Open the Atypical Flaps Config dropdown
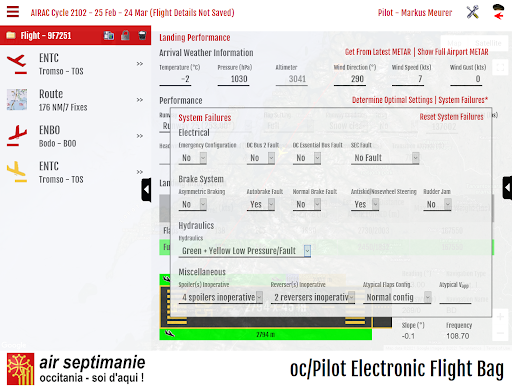 (x=397, y=297)
